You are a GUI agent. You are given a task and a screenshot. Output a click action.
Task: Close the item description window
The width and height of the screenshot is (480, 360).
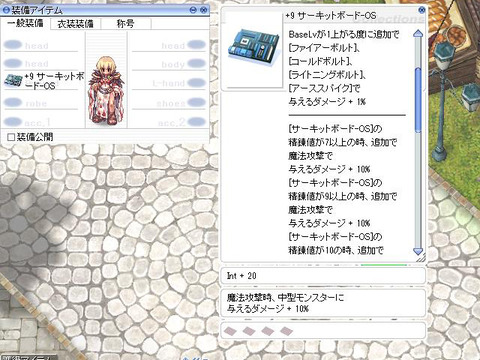coord(422,10)
